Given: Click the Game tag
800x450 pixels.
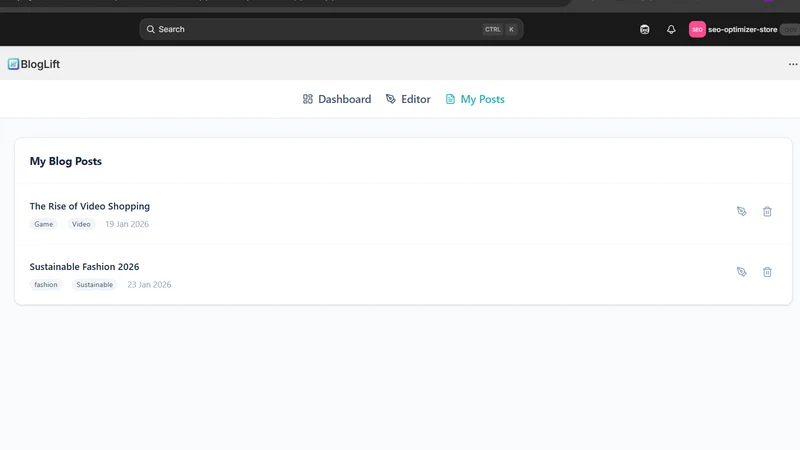Looking at the screenshot, I should [43, 224].
